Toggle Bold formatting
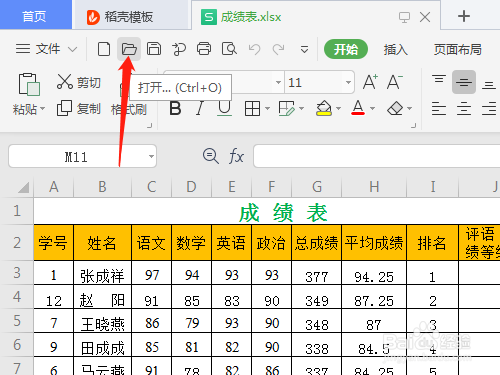The width and height of the screenshot is (500, 375). pos(175,108)
